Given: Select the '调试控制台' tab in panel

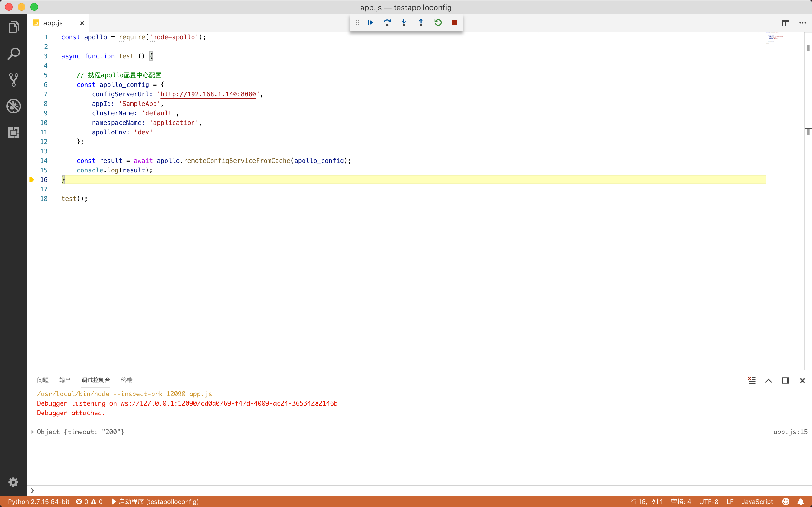Looking at the screenshot, I should [x=95, y=380].
